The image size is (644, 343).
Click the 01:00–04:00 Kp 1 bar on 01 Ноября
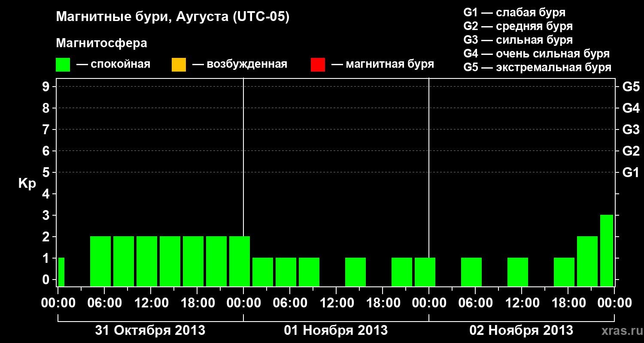point(263,272)
